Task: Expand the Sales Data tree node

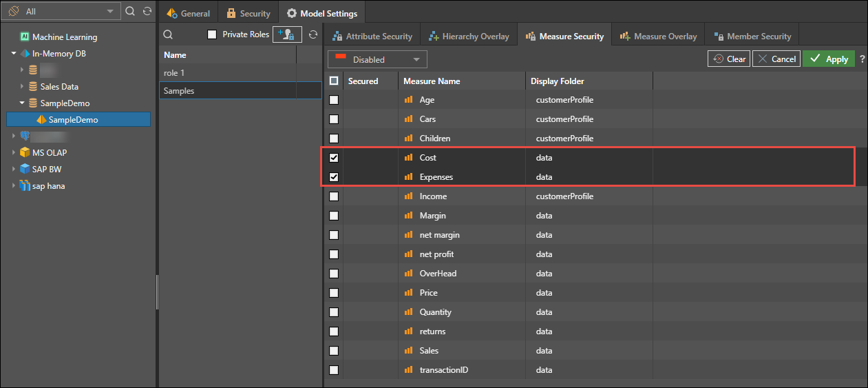Action: 22,87
